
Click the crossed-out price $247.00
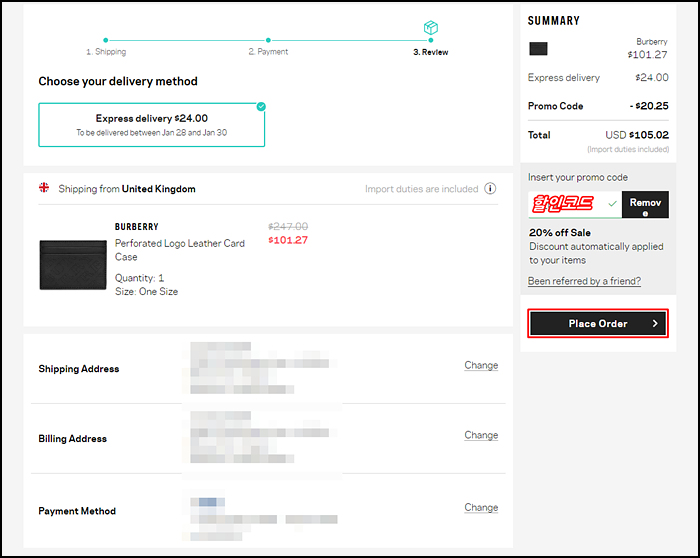click(288, 226)
